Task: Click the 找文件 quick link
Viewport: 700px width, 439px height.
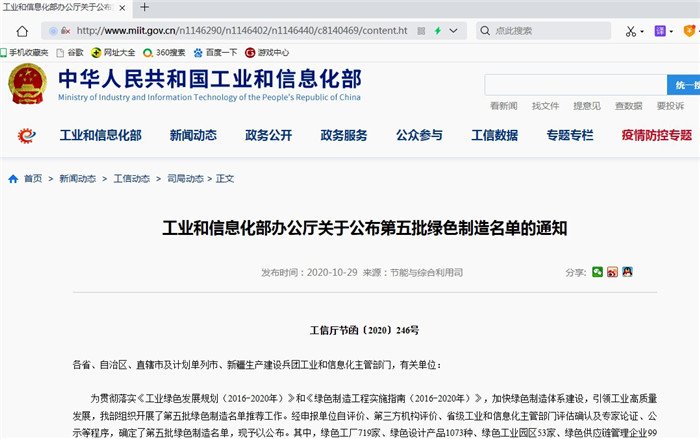Action: point(545,106)
